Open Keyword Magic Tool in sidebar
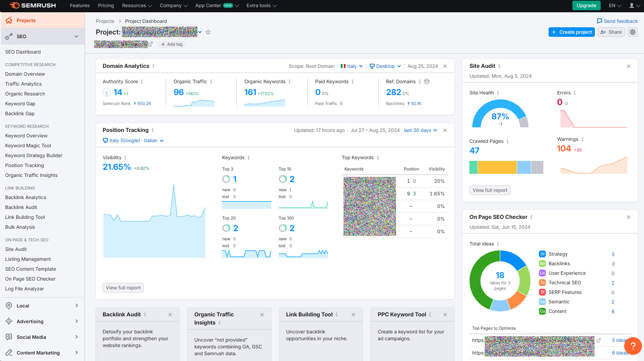The height and width of the screenshot is (361, 644). click(x=28, y=146)
